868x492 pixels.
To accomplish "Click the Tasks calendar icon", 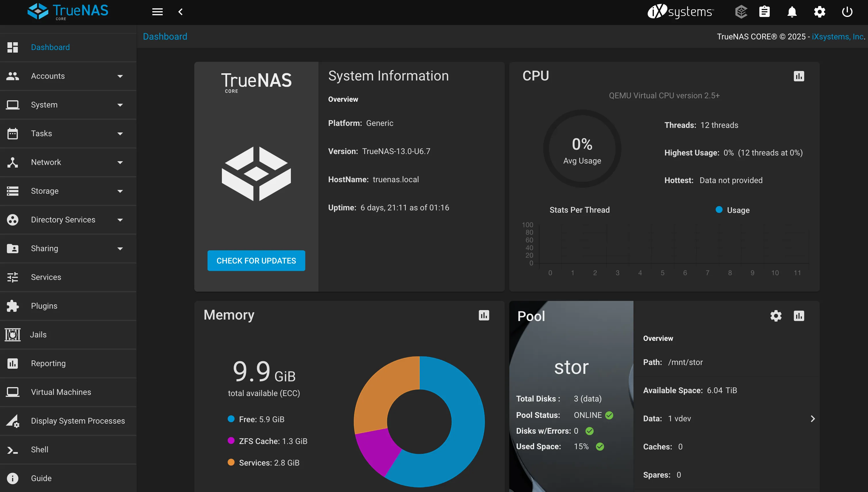I will pyautogui.click(x=12, y=133).
